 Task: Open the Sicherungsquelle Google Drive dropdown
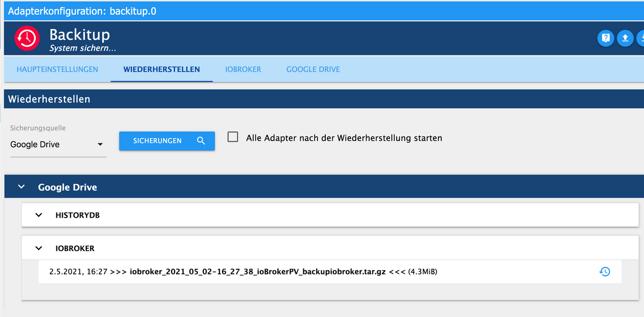click(x=58, y=145)
